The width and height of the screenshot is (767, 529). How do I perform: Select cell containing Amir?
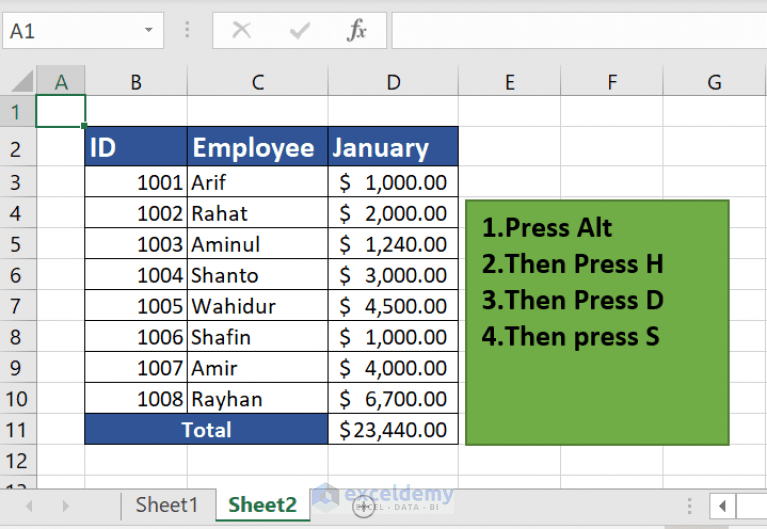tap(258, 367)
